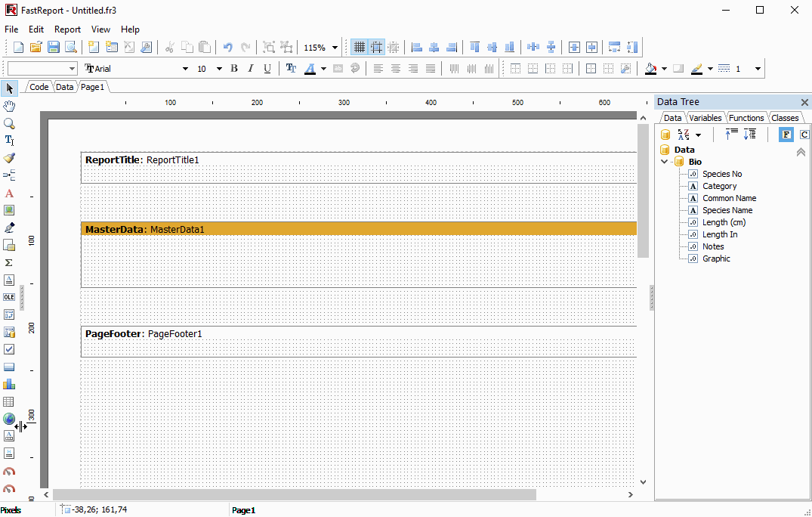This screenshot has width=812, height=517.
Task: Toggle Bold text formatting
Action: 234,68
